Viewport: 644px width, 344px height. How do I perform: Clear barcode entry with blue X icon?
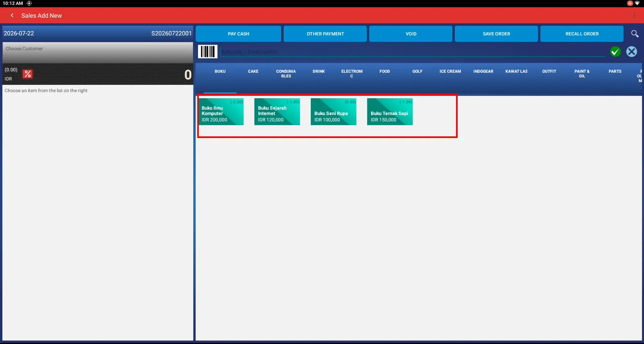tap(632, 51)
